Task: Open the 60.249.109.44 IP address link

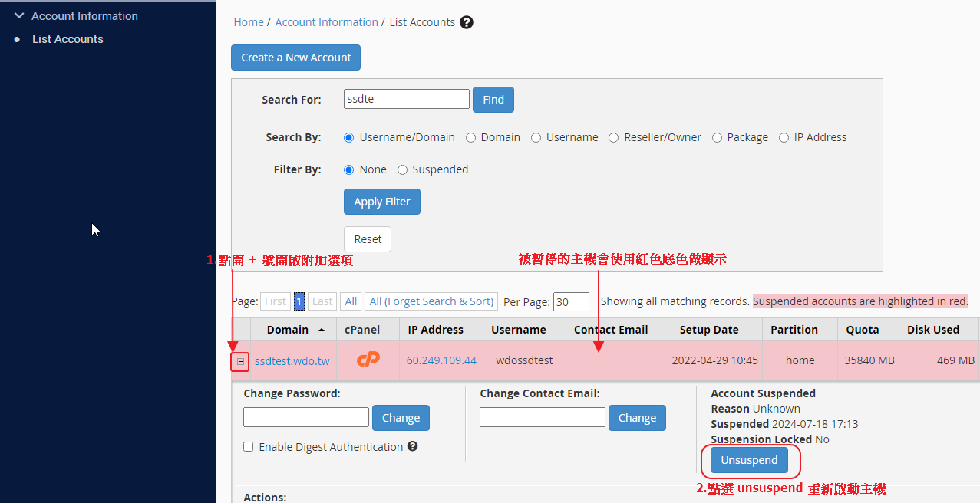Action: (x=441, y=360)
